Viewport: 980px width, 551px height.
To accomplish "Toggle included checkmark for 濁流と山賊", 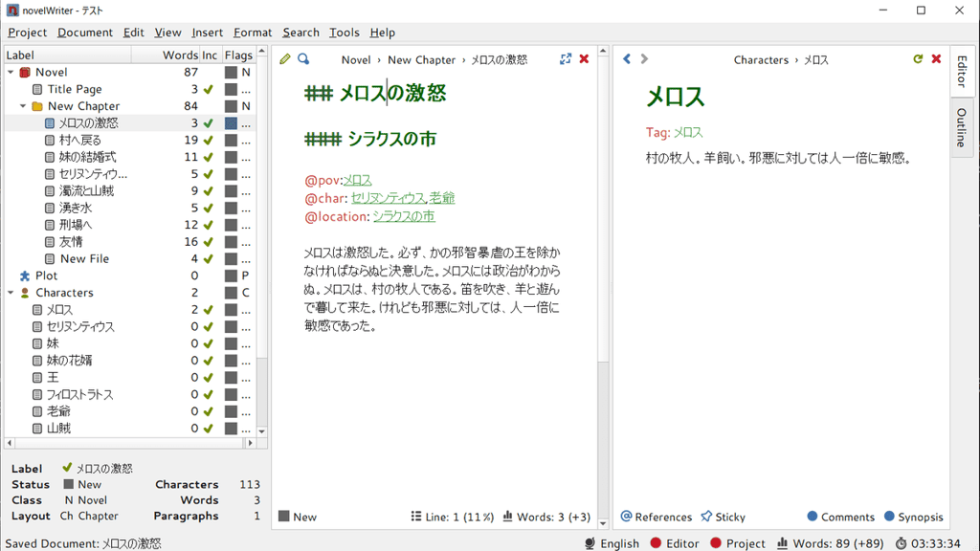I will coord(208,190).
